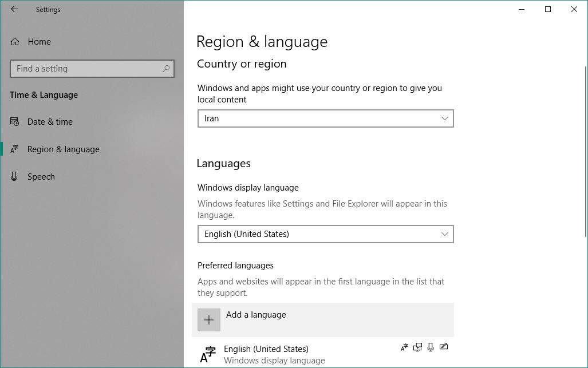Maximize the Settings window
The image size is (588, 368).
click(548, 9)
